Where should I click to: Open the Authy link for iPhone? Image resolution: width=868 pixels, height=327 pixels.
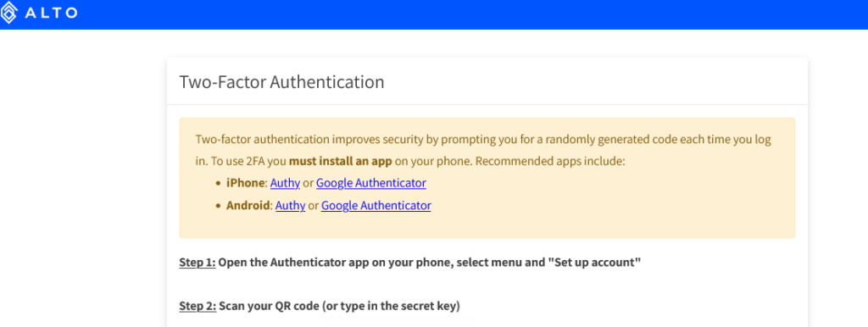(x=285, y=183)
